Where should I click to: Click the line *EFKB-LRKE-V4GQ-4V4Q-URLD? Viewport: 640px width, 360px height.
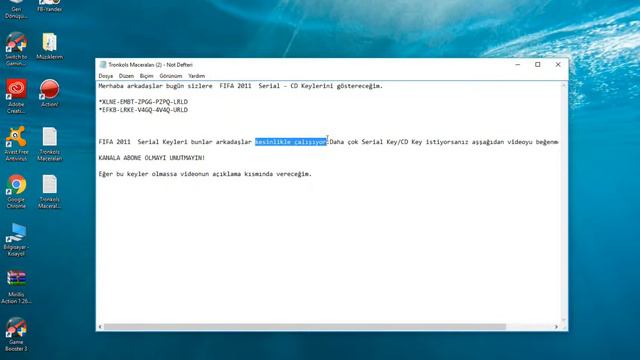click(x=143, y=110)
